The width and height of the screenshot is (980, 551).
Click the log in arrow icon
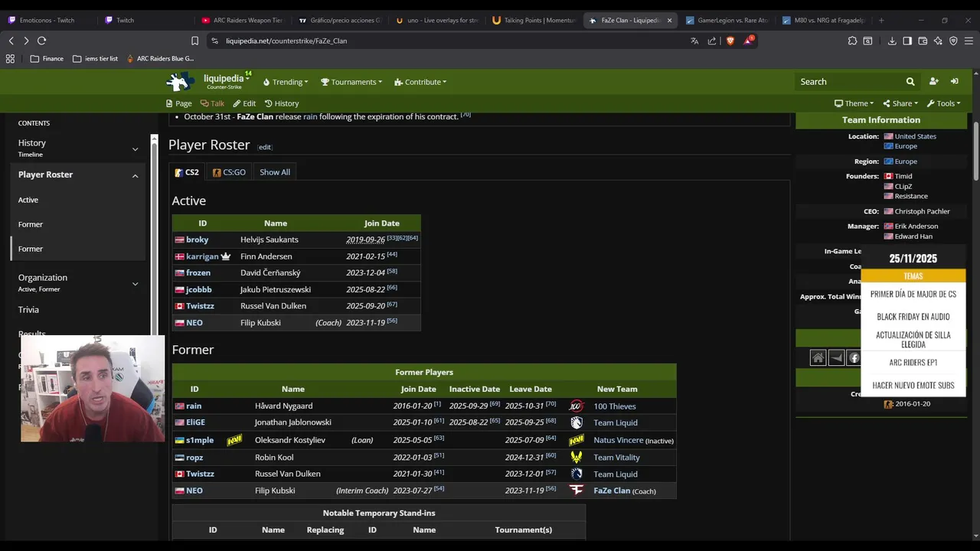955,81
